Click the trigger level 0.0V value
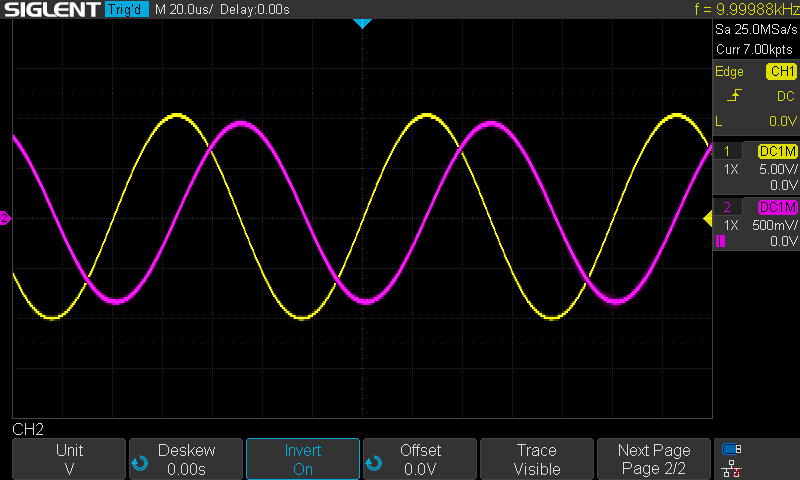 tap(783, 121)
